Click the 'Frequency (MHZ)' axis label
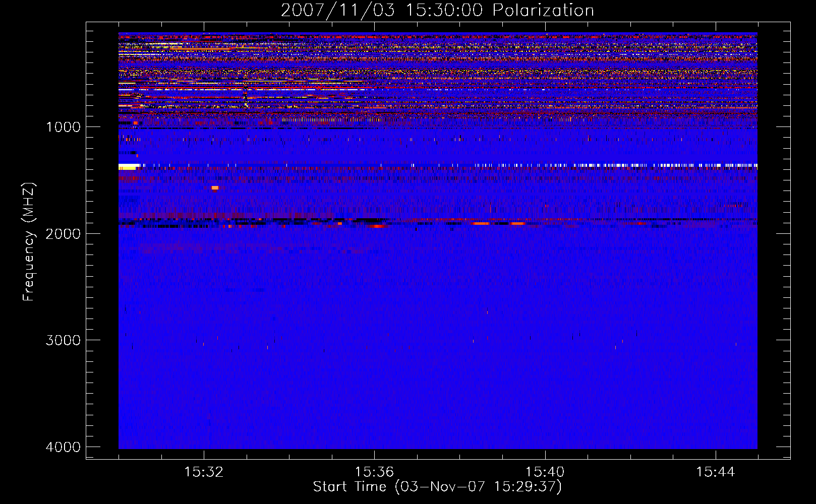816x504 pixels. point(29,242)
